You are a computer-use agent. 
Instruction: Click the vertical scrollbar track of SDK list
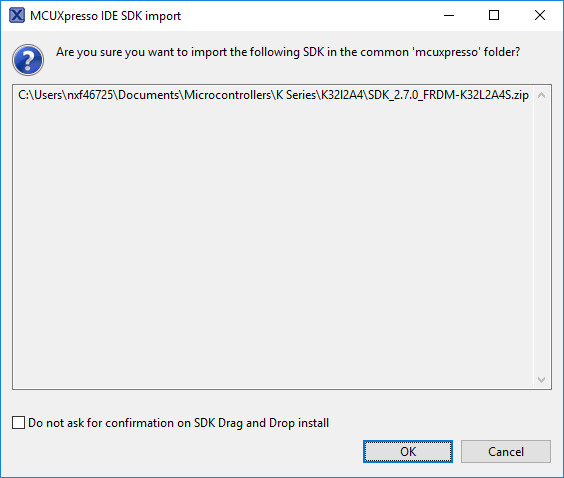tap(541, 237)
